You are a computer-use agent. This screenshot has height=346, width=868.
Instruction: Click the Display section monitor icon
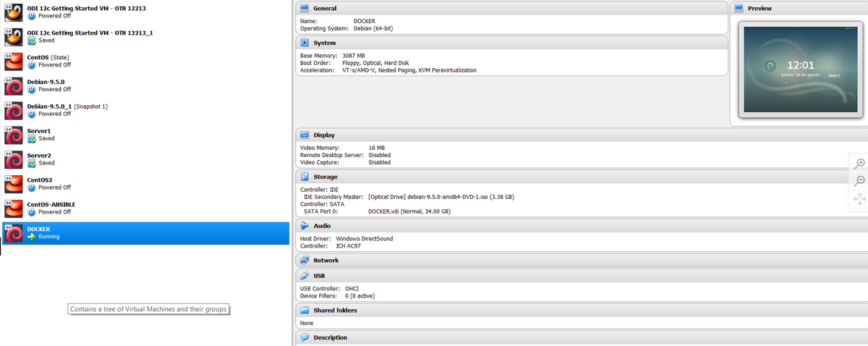[305, 135]
